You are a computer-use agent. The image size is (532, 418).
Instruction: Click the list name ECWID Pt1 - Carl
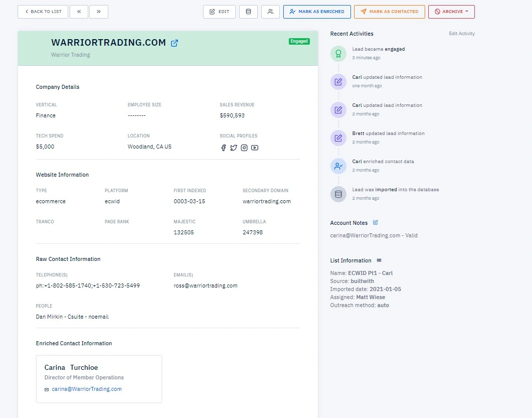click(x=370, y=273)
